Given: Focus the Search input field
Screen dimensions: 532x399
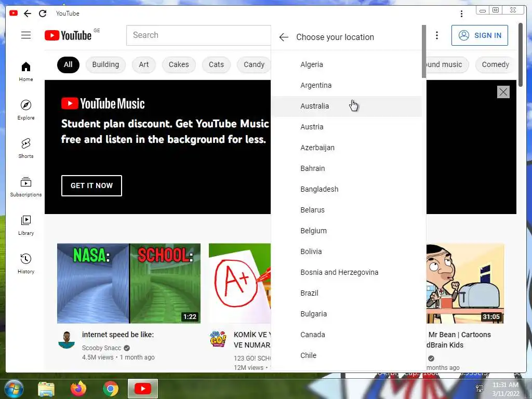Looking at the screenshot, I should [x=198, y=35].
